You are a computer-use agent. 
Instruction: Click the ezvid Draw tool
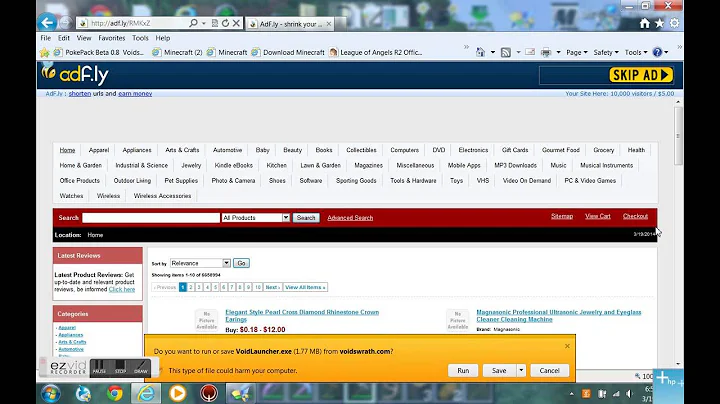tap(141, 367)
